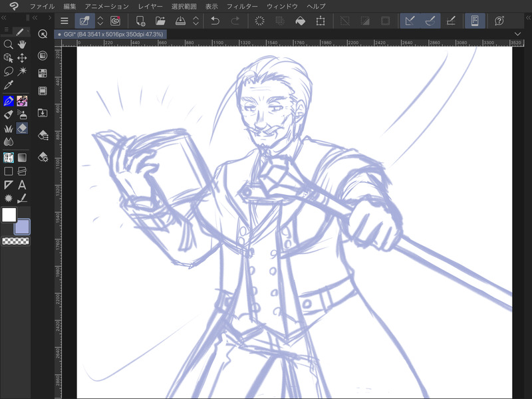Collapse the second palette dock double-arrow

click(35, 18)
